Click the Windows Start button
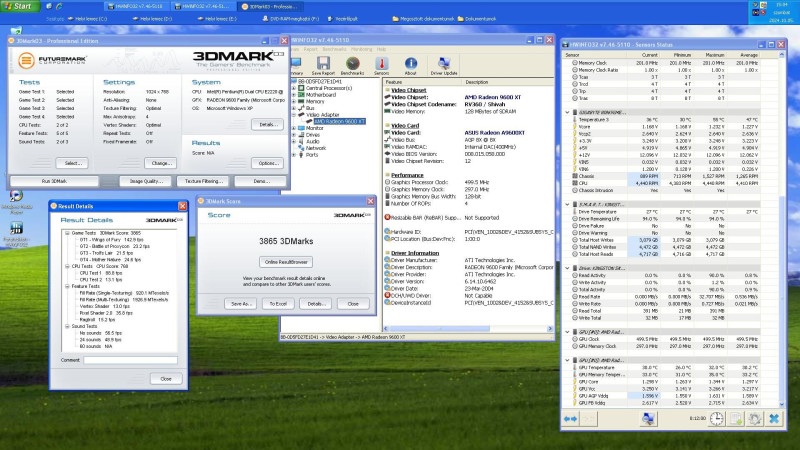Screen dimensions: 800x450 click(20, 6)
